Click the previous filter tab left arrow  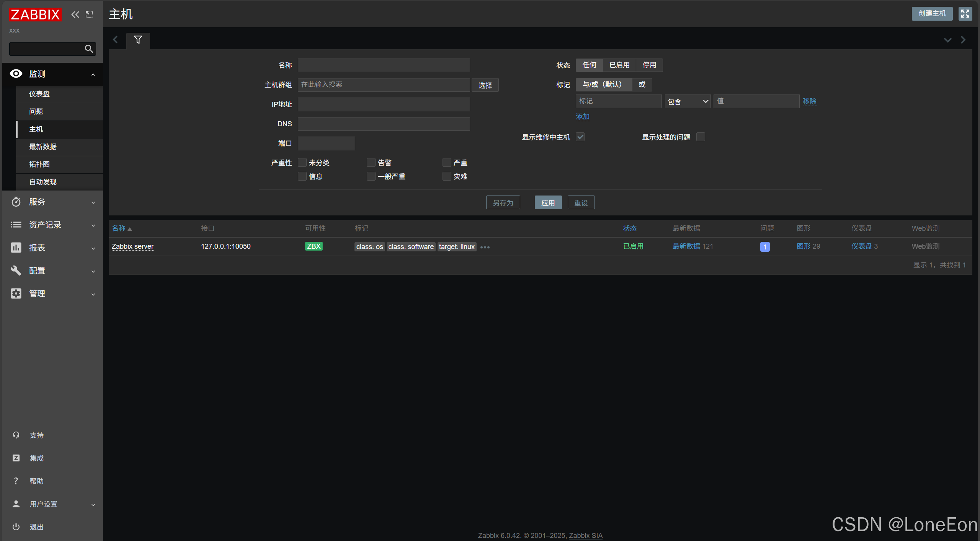pyautogui.click(x=115, y=40)
